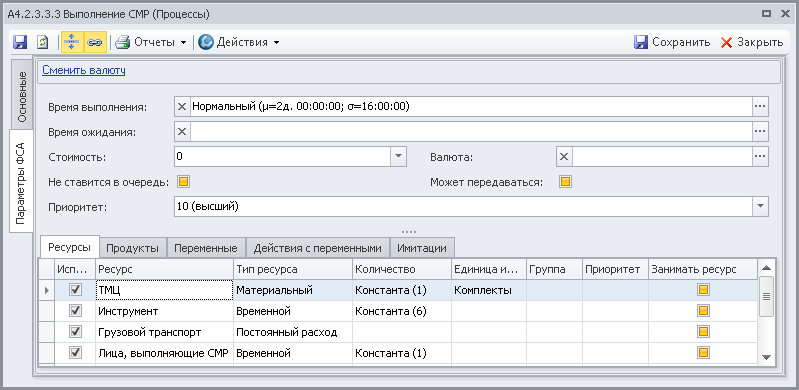Uncheck the Исп. checkbox for Инструмент row

(75, 310)
